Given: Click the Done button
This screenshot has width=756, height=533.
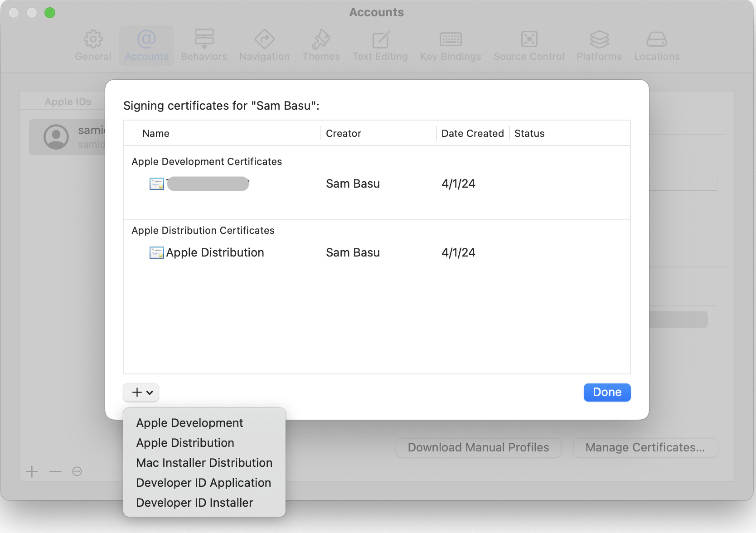Looking at the screenshot, I should (607, 392).
